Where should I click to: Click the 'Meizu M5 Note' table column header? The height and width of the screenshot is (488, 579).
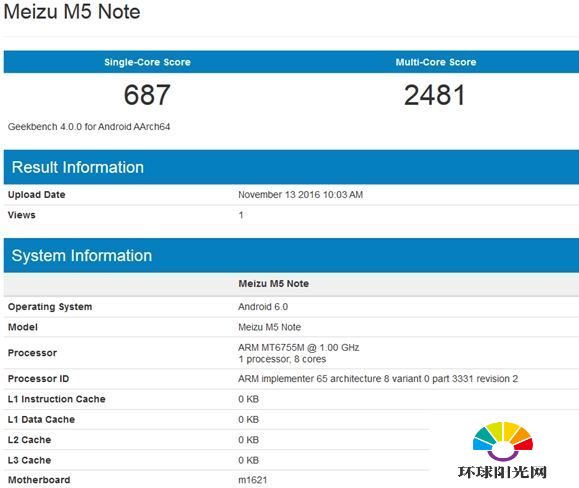tap(274, 283)
